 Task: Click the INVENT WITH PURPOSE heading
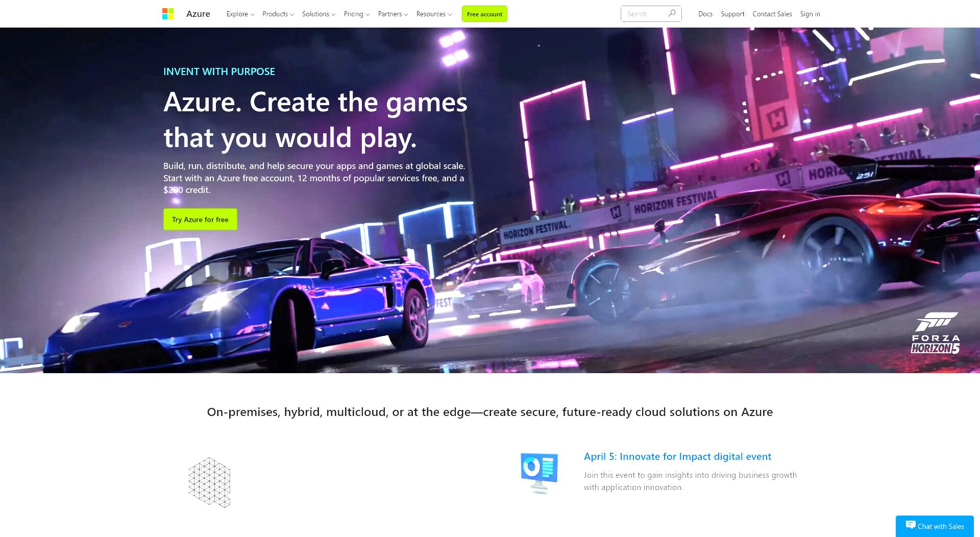219,71
